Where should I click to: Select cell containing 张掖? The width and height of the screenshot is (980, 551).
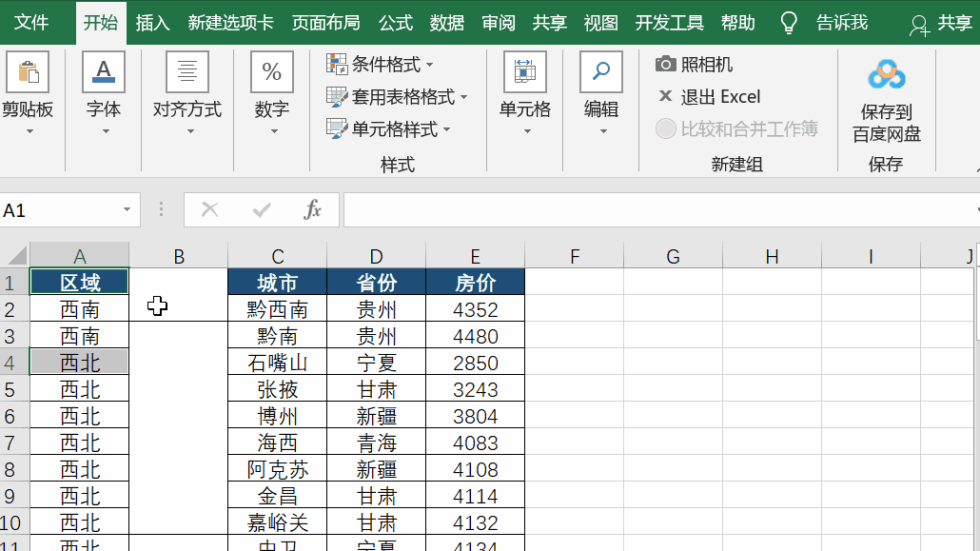[x=278, y=389]
